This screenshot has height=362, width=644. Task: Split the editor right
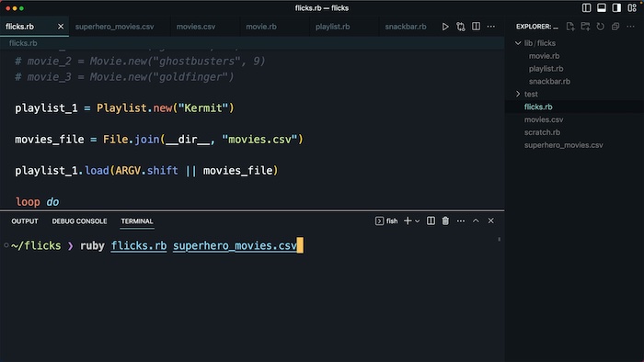click(x=476, y=27)
